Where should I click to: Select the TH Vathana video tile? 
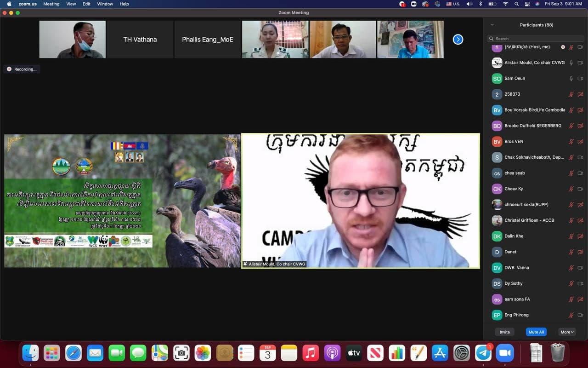(x=140, y=40)
